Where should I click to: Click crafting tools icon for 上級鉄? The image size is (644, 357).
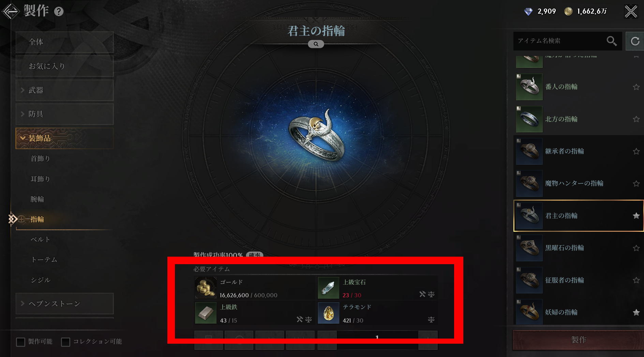(x=300, y=319)
